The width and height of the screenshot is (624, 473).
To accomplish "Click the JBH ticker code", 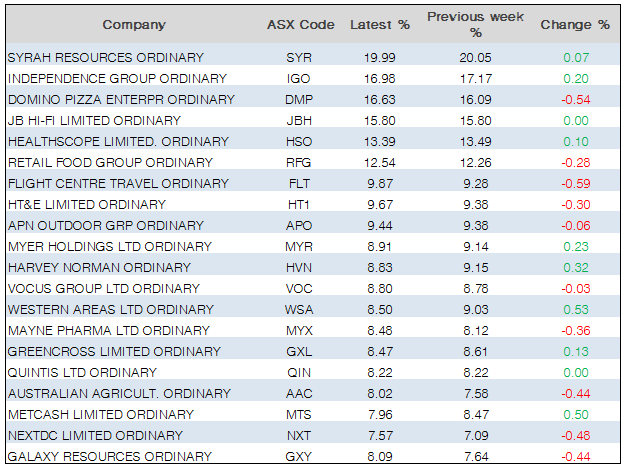I will (298, 120).
